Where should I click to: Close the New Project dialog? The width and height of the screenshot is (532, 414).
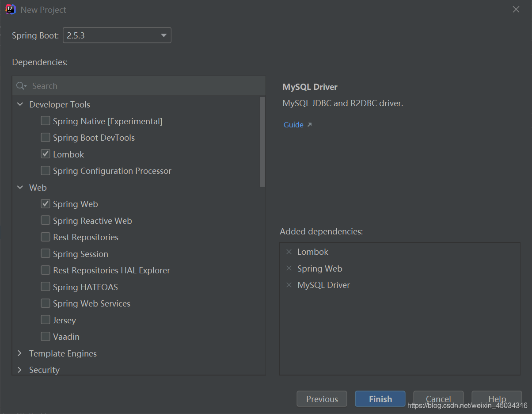click(516, 9)
